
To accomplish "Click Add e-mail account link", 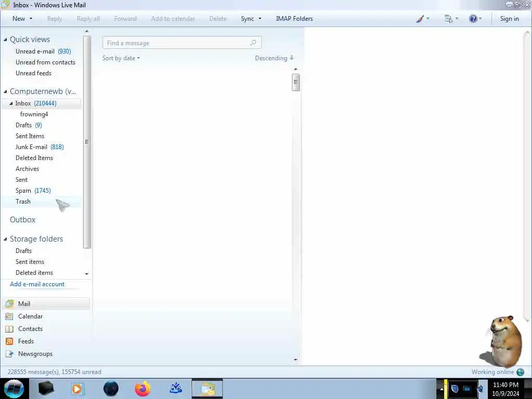I will click(x=37, y=284).
